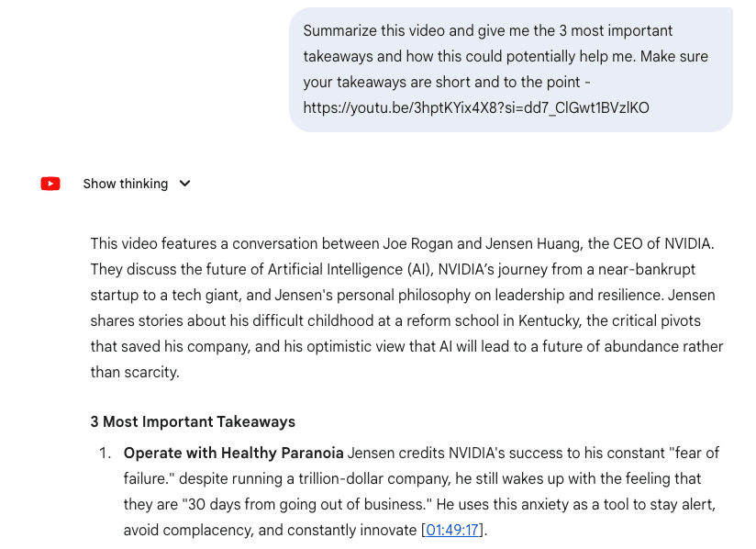Click the list number 1 marker
The image size is (756, 549).
click(x=105, y=453)
